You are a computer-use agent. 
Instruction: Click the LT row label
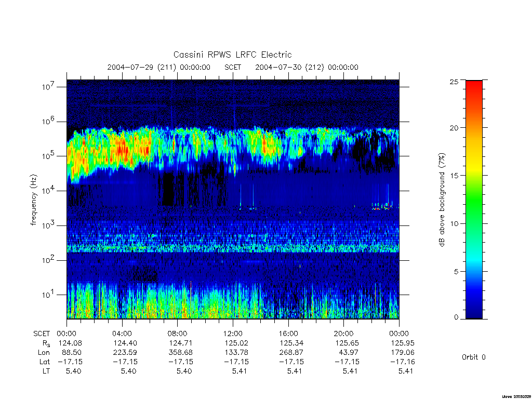pyautogui.click(x=46, y=371)
